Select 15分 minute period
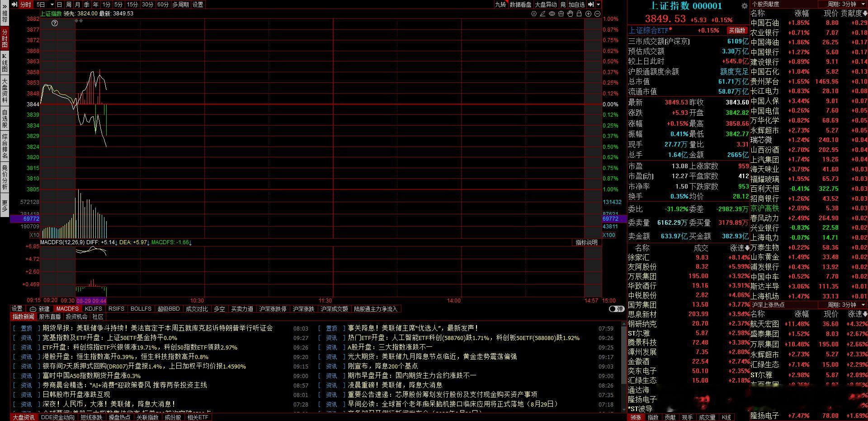Viewport: 868px width, 421px height. pyautogui.click(x=132, y=5)
